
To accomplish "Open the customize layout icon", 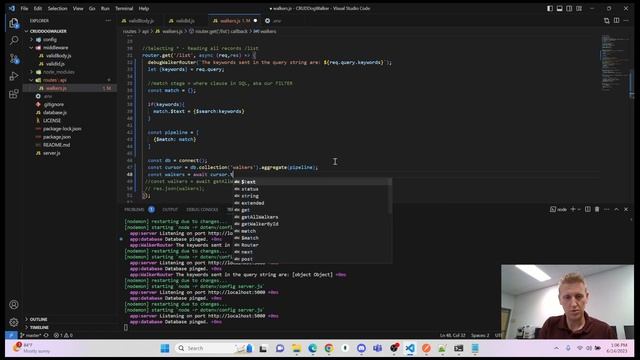I will tap(579, 8).
